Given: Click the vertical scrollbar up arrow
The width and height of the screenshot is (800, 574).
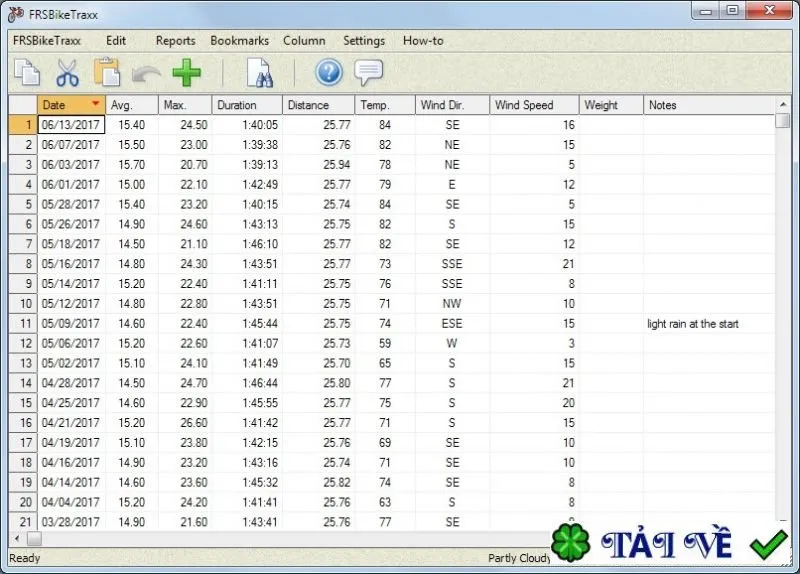Looking at the screenshot, I should [x=783, y=104].
